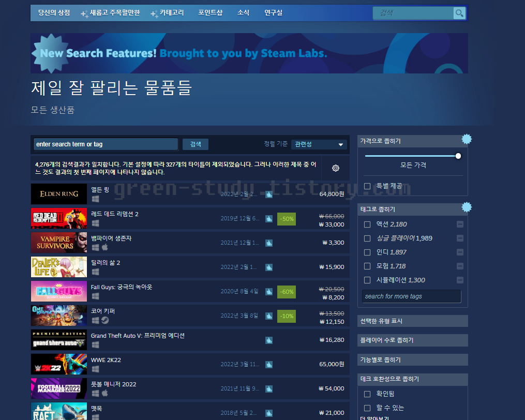
Task: Exclude the 액션 tag with its minus icon
Action: [460, 224]
